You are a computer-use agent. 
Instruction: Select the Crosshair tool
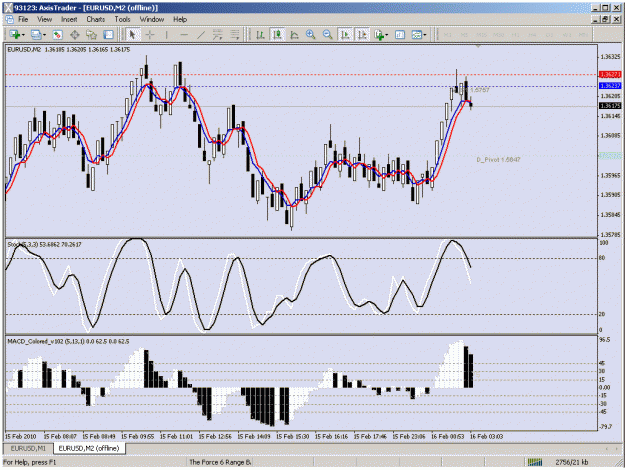point(150,35)
